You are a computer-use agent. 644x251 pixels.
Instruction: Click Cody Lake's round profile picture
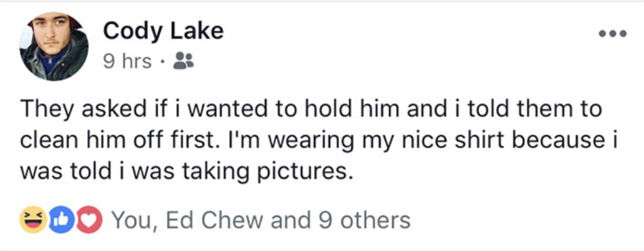54,46
